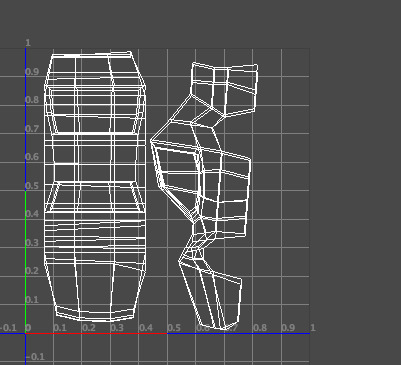Viewport: 401px width, 365px height.
Task: Click the -0.1 label left of the origin
Action: 8,328
